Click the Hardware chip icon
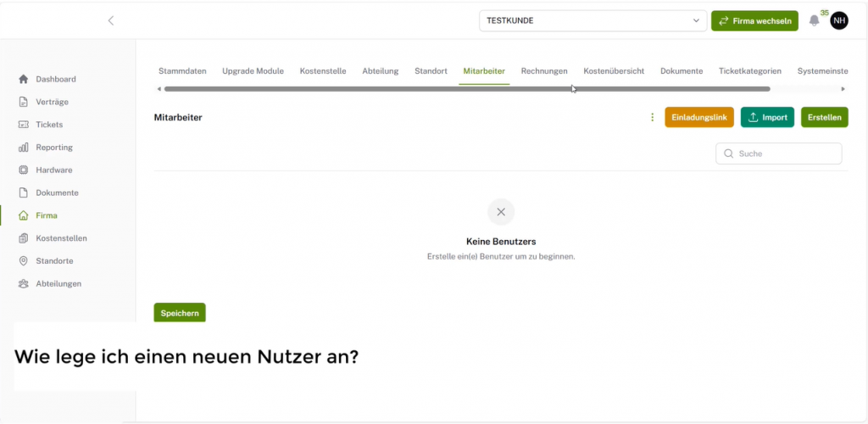This screenshot has width=868, height=424. 24,170
